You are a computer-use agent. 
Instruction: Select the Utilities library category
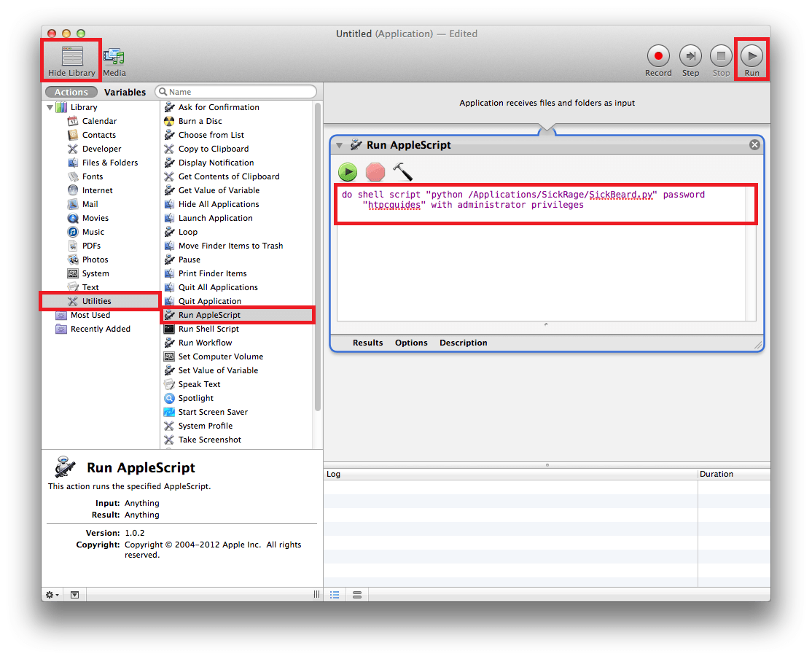[x=96, y=301]
